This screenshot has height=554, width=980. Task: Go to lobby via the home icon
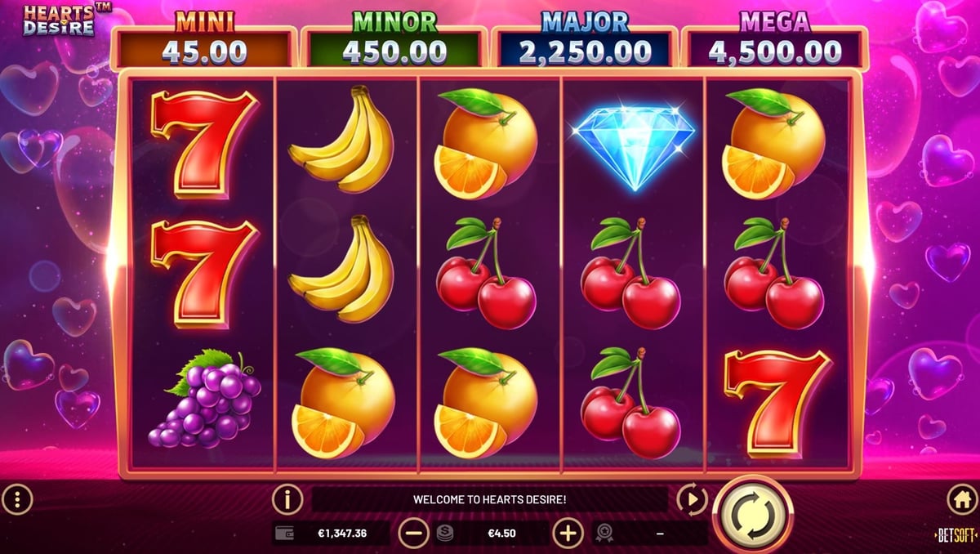tap(961, 498)
